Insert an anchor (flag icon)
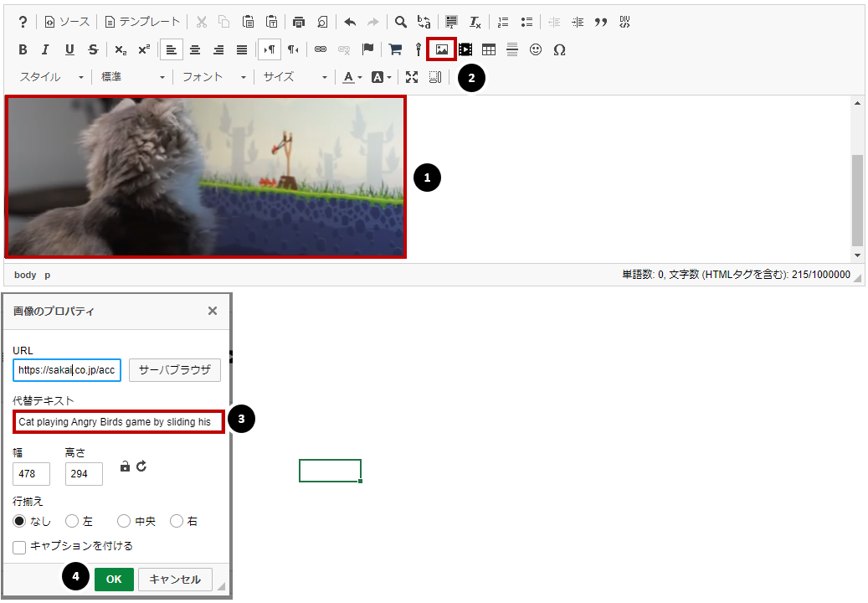Screen dimensions: 868x603 (367, 50)
